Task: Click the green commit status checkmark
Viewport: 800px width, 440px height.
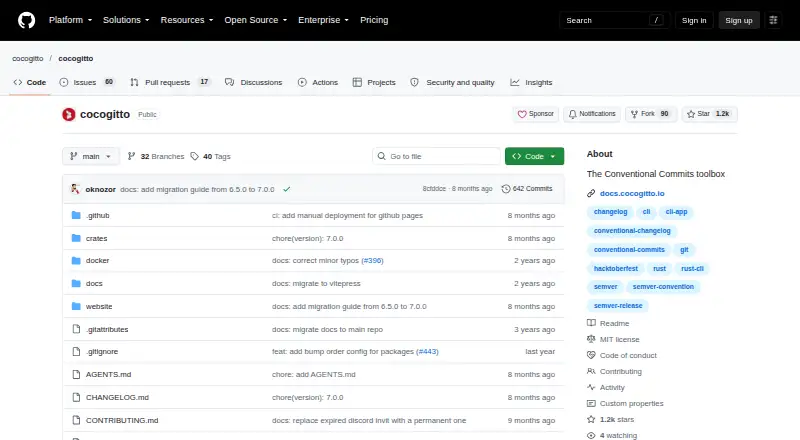Action: (287, 189)
